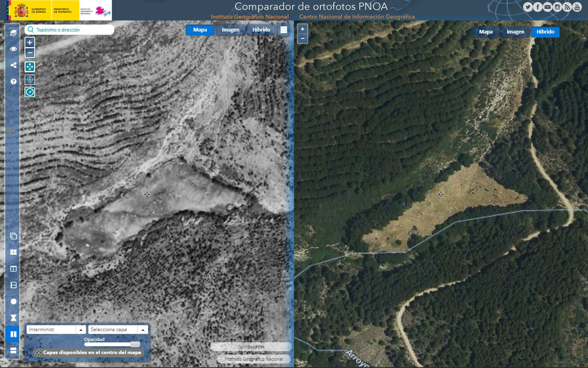Open the layer list icon beside Híbrido
Viewport: 588px width, 368px height.
tap(284, 30)
